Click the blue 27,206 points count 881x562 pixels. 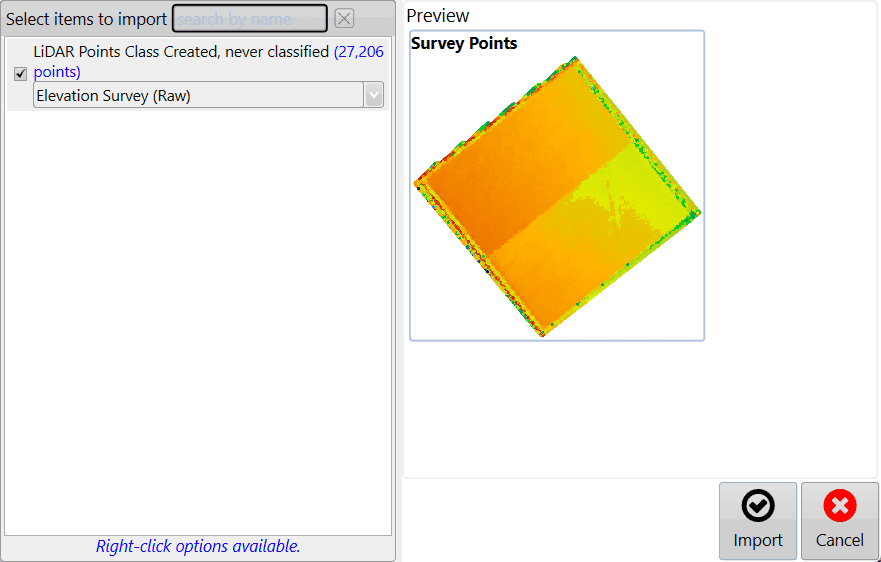point(358,52)
